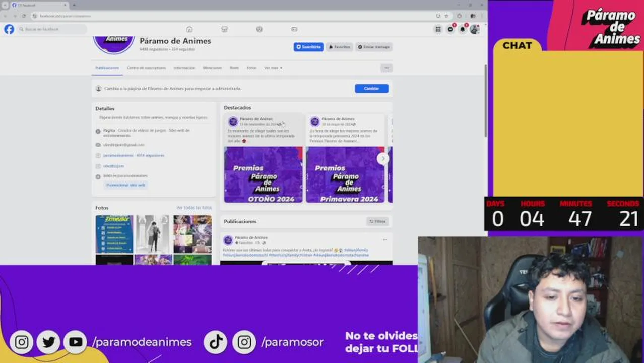Click the Instagram icon near /paramosor

pos(244,342)
